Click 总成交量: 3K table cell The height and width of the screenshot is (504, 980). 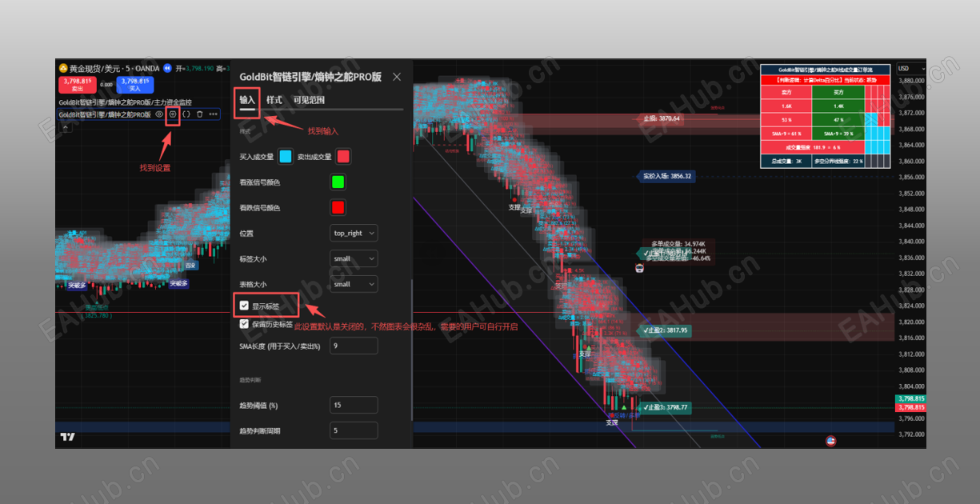point(787,161)
